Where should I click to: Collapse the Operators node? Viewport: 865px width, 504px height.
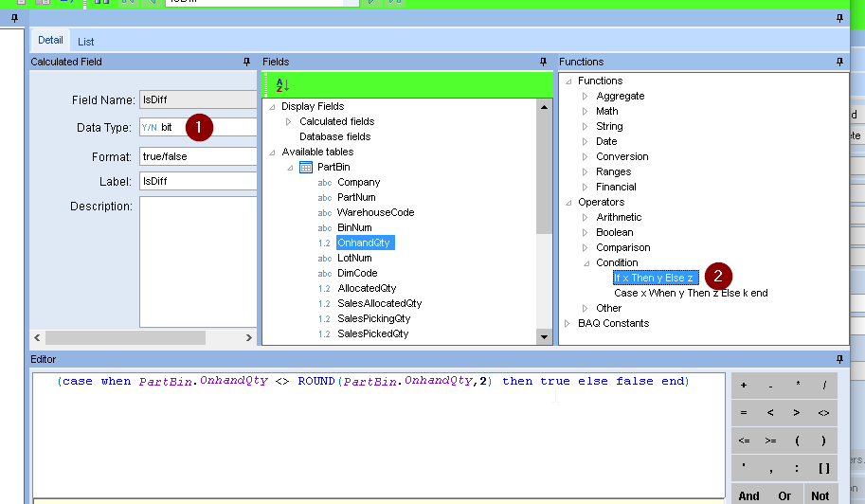pyautogui.click(x=568, y=203)
